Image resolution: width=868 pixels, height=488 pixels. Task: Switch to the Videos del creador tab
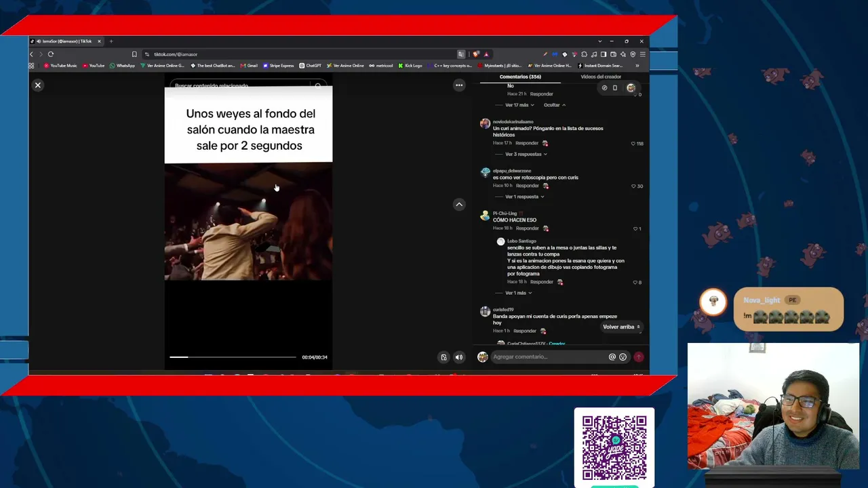click(x=601, y=77)
